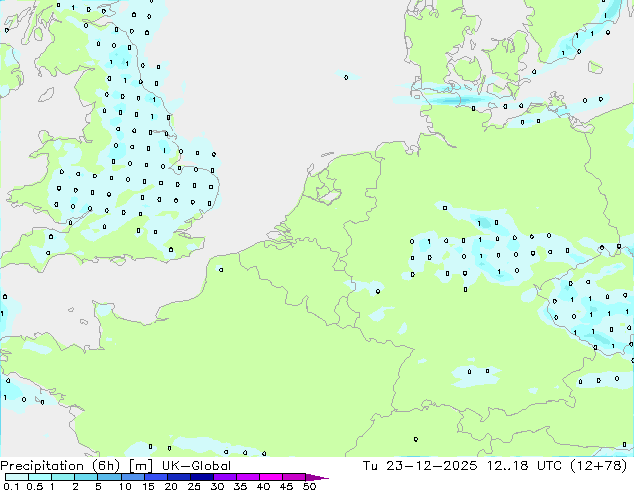The image size is (634, 490).
Task: Click the '40' legend scale label
Action: (263, 486)
